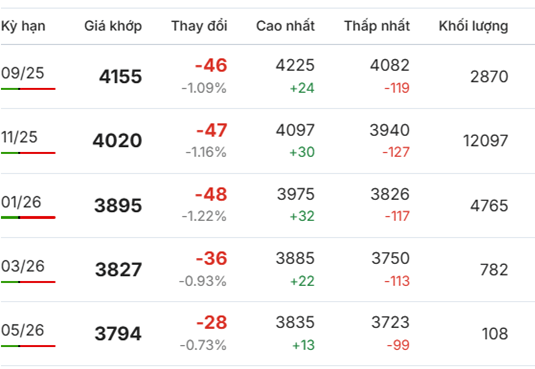The height and width of the screenshot is (369, 535).
Task: Click the Giá khớp column header
Action: [x=113, y=26]
